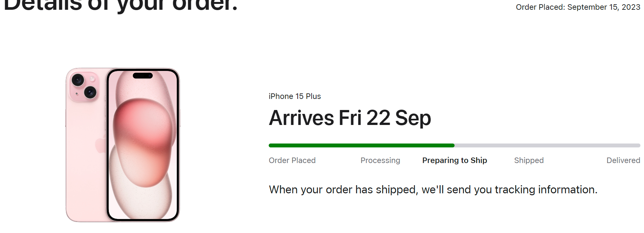644x233 pixels.
Task: Select the 'Processing' progress step
Action: tap(380, 160)
